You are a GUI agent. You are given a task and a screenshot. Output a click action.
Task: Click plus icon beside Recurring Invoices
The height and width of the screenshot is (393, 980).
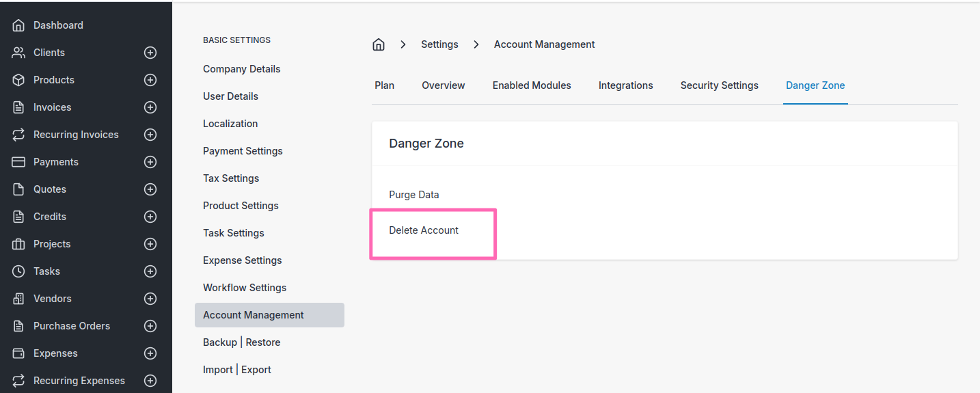pyautogui.click(x=150, y=135)
